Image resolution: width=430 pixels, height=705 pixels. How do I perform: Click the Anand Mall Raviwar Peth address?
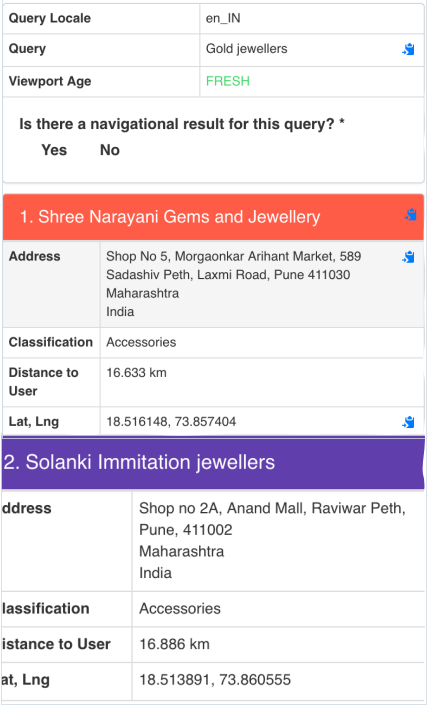[272, 540]
